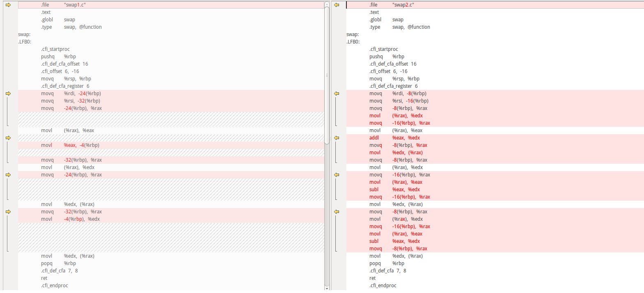Click the scroll-up arrow of the swap1.c pane
Viewport: 644px width, 293px height.
click(x=327, y=4)
